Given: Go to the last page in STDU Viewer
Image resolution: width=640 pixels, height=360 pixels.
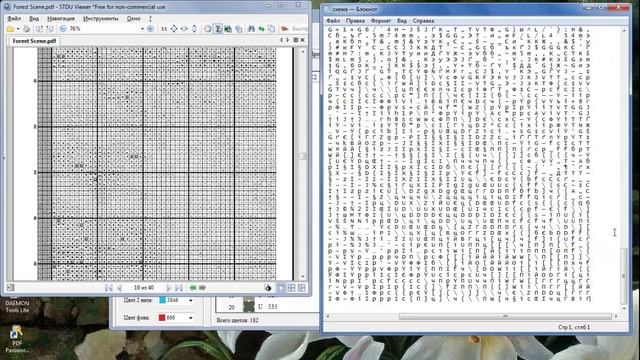Looking at the screenshot, I should tap(179, 288).
